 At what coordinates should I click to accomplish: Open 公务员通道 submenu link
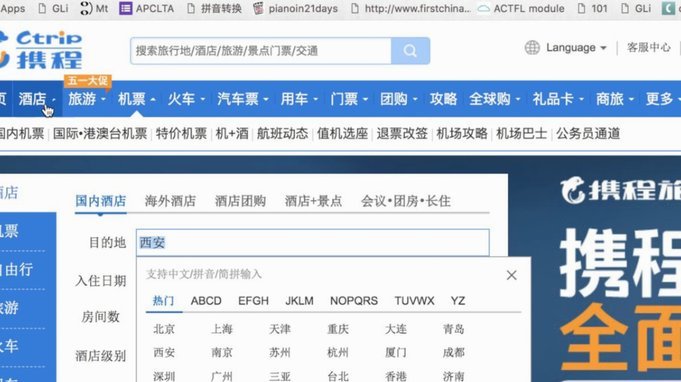(x=588, y=134)
